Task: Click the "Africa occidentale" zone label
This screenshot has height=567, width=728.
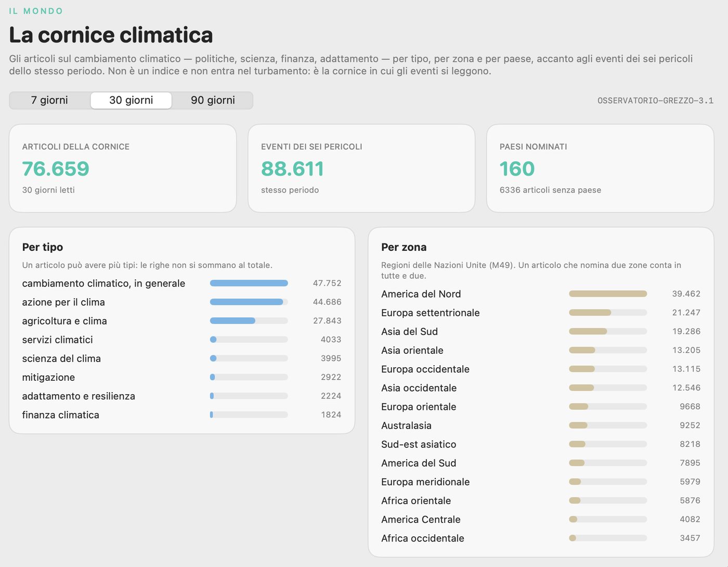Action: 423,538
